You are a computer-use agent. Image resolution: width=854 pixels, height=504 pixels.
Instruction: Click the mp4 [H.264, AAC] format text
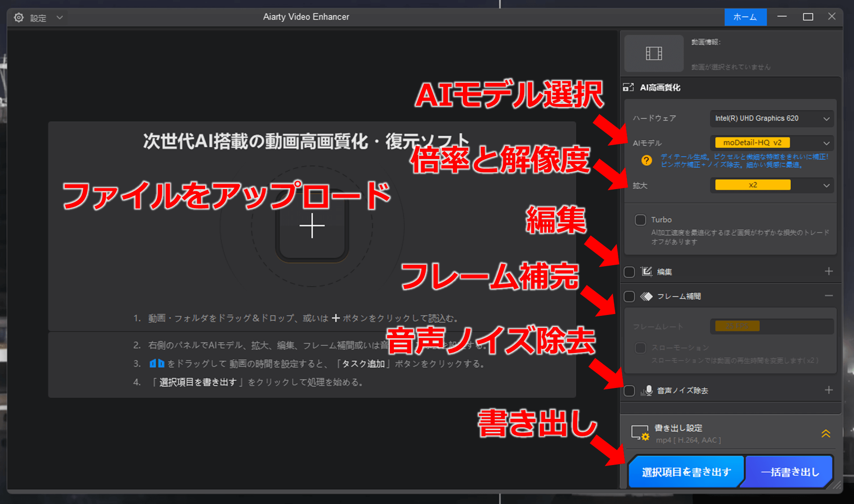click(x=688, y=440)
